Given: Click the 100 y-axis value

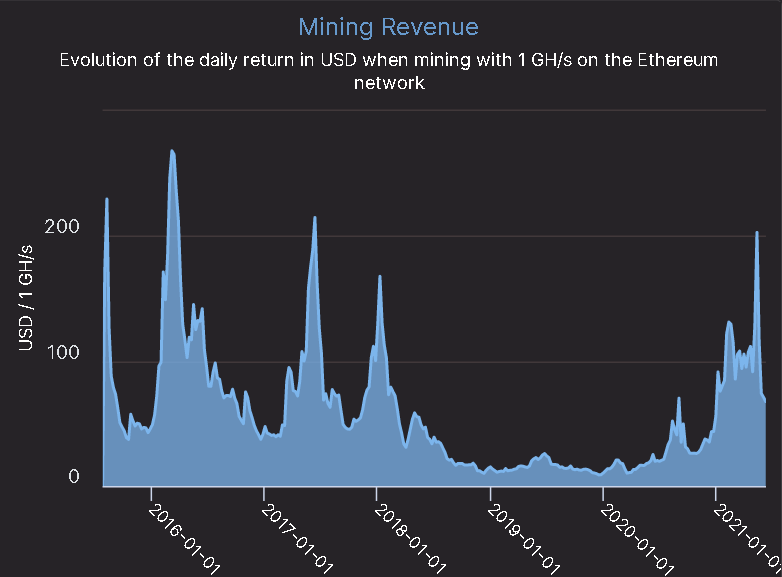Looking at the screenshot, I should tap(63, 353).
